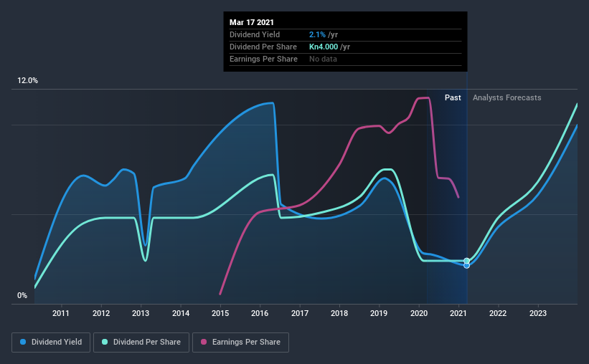
Task: Click the 2.1% dividend yield tooltip value
Action: (317, 34)
